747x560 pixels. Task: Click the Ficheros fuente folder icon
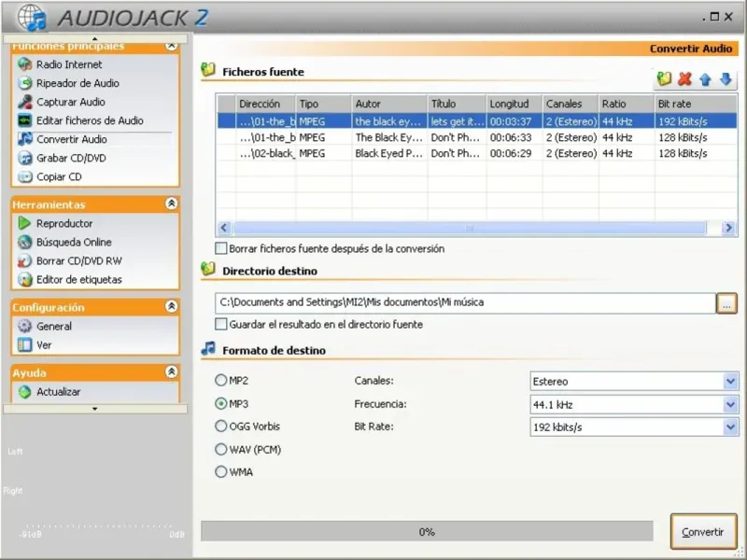tap(208, 70)
